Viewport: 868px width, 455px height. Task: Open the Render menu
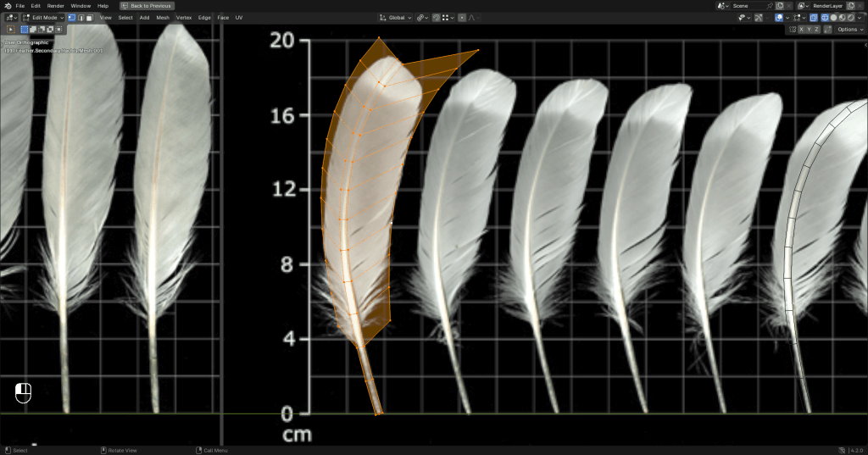point(55,6)
